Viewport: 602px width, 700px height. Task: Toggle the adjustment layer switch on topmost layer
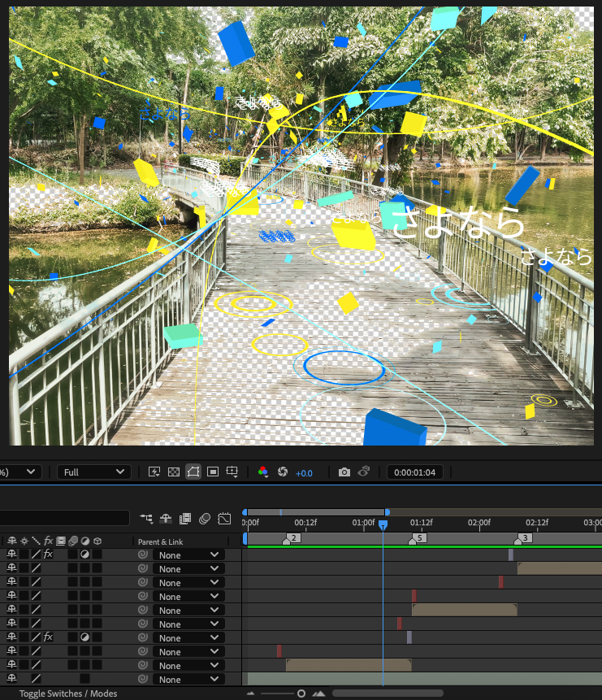tap(84, 554)
